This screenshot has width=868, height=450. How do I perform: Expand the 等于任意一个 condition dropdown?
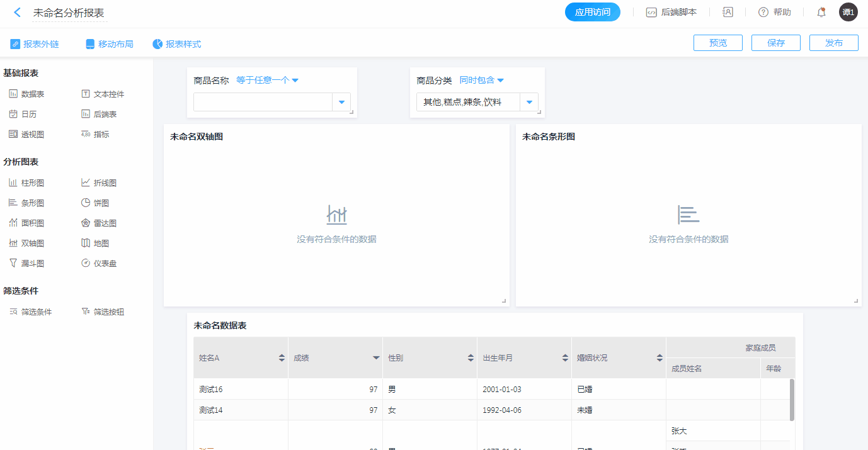pyautogui.click(x=267, y=81)
